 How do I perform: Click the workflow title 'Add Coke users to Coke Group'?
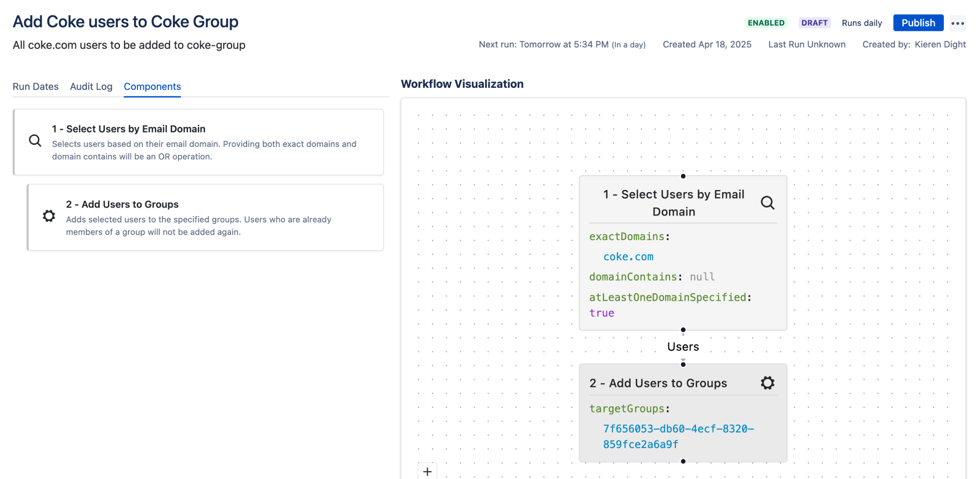tap(126, 22)
